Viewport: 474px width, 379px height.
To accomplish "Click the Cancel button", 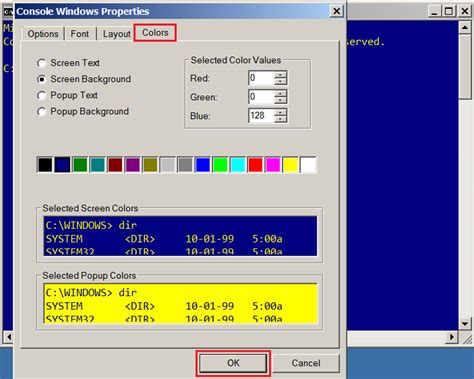I will coord(306,363).
